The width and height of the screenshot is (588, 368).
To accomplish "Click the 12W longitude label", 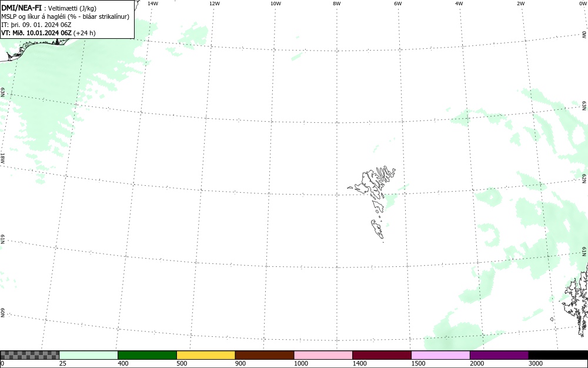I will point(215,4).
